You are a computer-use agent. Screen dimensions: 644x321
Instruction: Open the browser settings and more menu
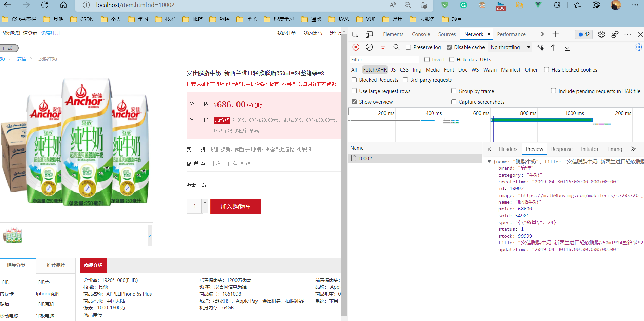click(635, 5)
